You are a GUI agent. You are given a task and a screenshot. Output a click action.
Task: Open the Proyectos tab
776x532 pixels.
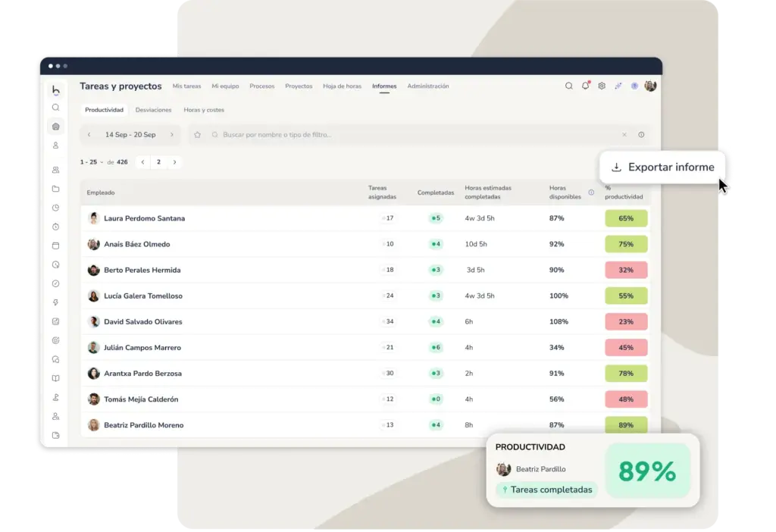pyautogui.click(x=299, y=86)
